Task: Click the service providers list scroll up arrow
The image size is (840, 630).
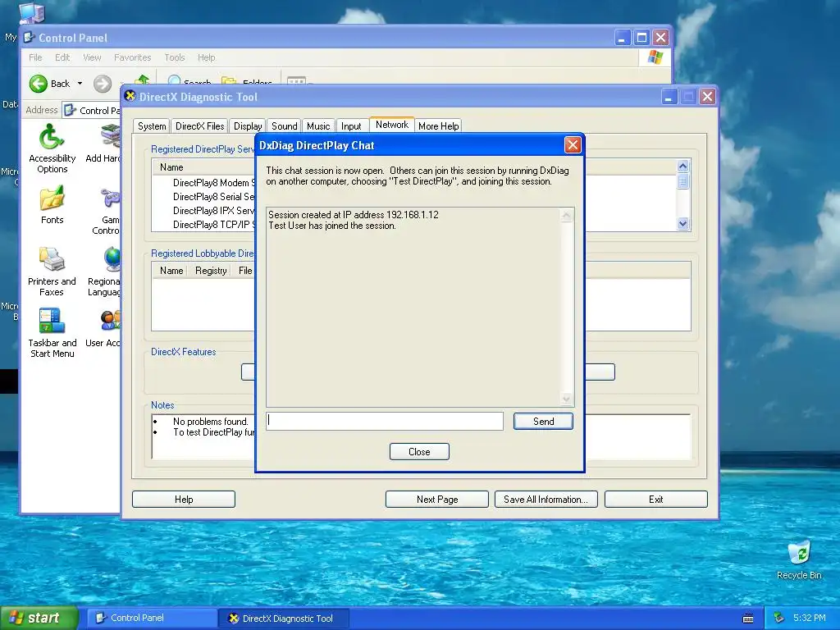Action: [x=682, y=166]
